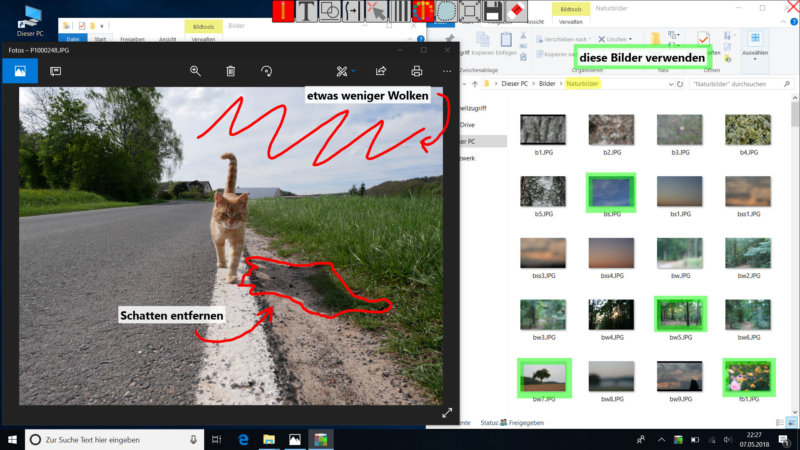Zoom the photo with magnifier icon
Screen dimensions: 800x450
pos(195,71)
